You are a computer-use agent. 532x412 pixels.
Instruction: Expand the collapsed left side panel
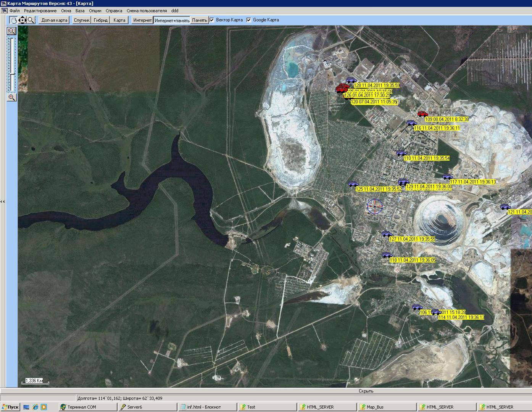click(3, 201)
